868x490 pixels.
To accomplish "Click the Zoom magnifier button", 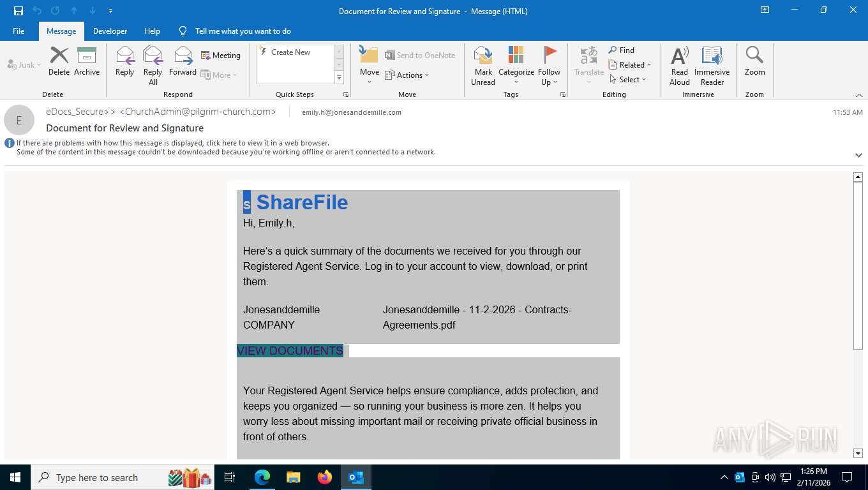I will (754, 61).
